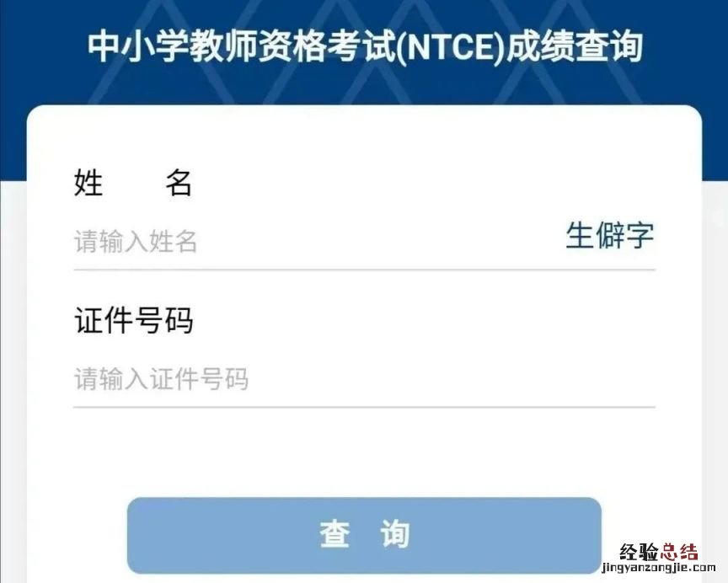Click empty space of the white form card
This screenshot has height=583, width=728.
coord(364,450)
